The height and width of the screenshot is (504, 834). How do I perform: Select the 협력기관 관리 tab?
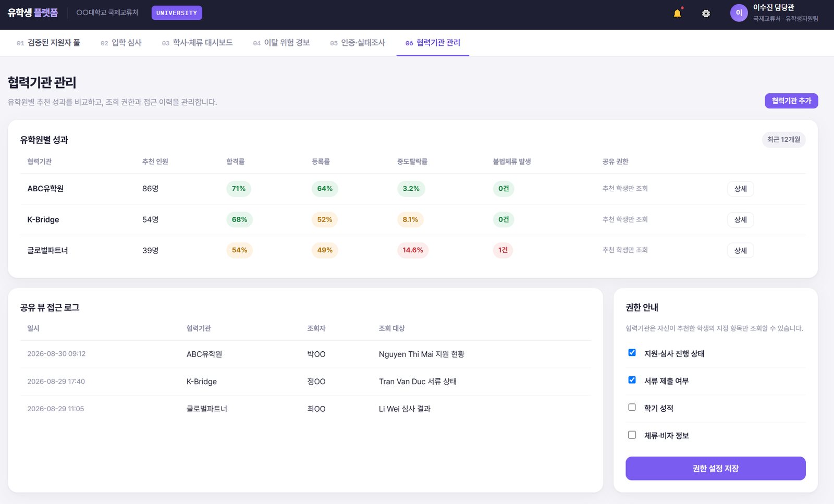click(x=433, y=43)
